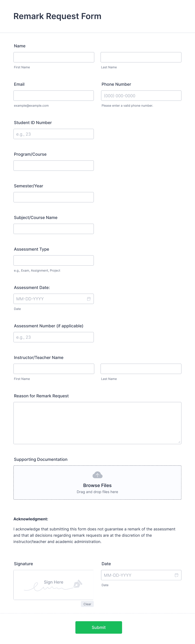Click the Last Name field under Name
195x644 pixels.
(141, 57)
